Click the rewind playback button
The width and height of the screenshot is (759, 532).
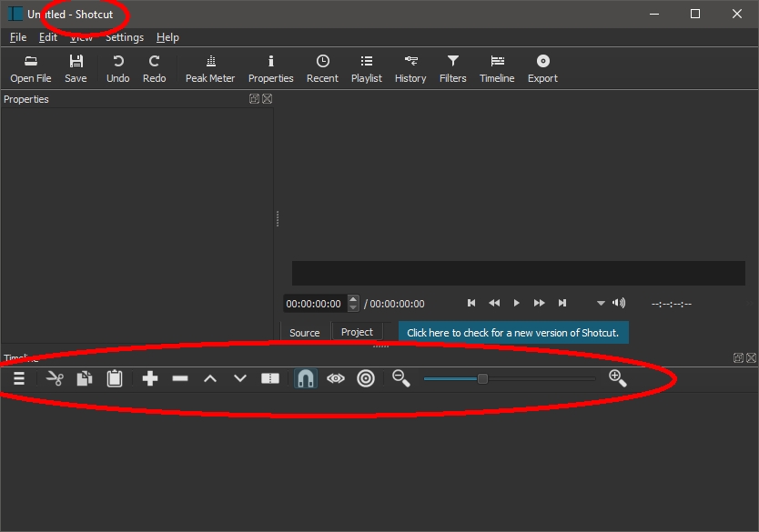(x=494, y=303)
